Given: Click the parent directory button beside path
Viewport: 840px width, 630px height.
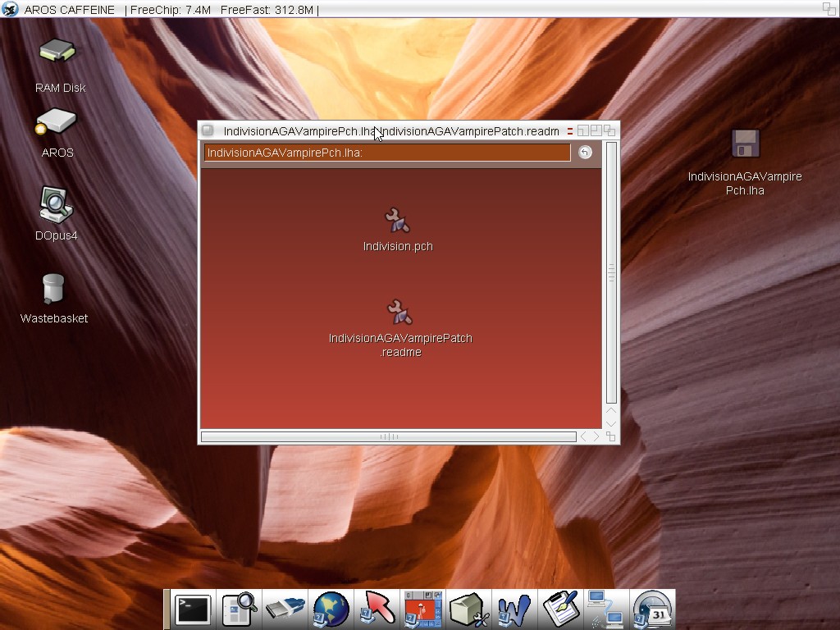Looking at the screenshot, I should tap(585, 153).
